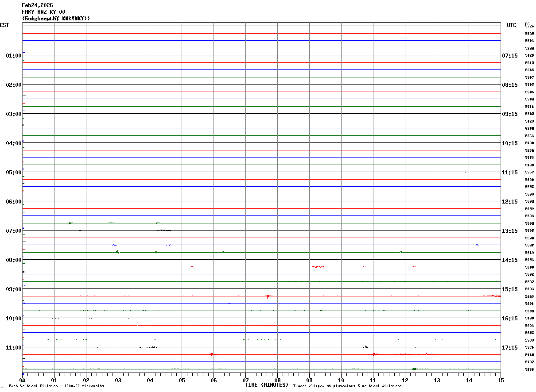The image size is (536, 392).
Task: Click minute 09 on bottom axis
Action: [309, 380]
